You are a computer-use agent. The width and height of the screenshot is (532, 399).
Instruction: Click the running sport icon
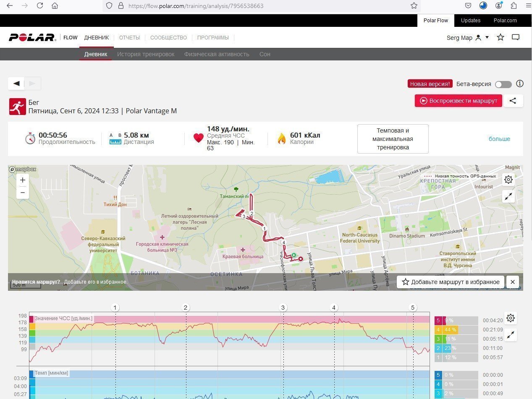pos(18,107)
